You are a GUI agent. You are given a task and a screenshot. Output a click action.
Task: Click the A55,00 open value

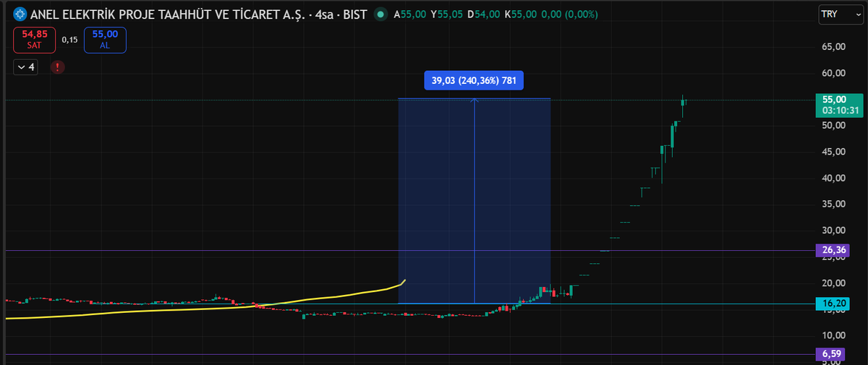pos(409,14)
